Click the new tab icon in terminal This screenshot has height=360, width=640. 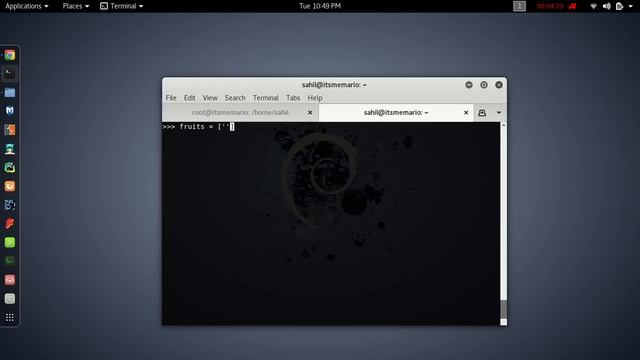[482, 113]
